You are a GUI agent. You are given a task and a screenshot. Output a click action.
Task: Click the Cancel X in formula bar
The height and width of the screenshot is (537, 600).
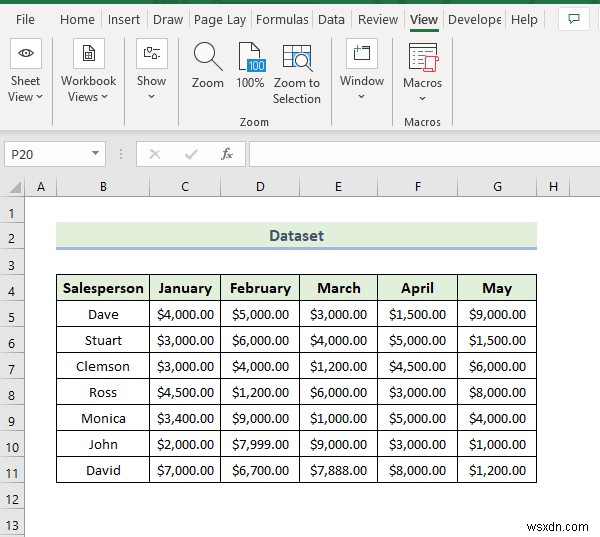pos(155,154)
